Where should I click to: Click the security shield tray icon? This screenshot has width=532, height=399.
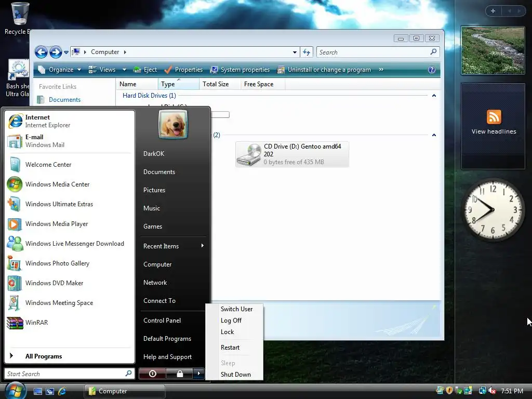[449, 391]
